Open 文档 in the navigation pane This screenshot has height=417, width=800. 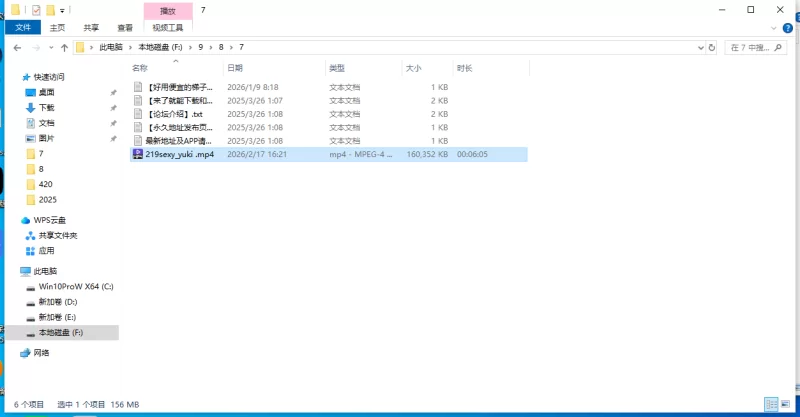(46, 123)
